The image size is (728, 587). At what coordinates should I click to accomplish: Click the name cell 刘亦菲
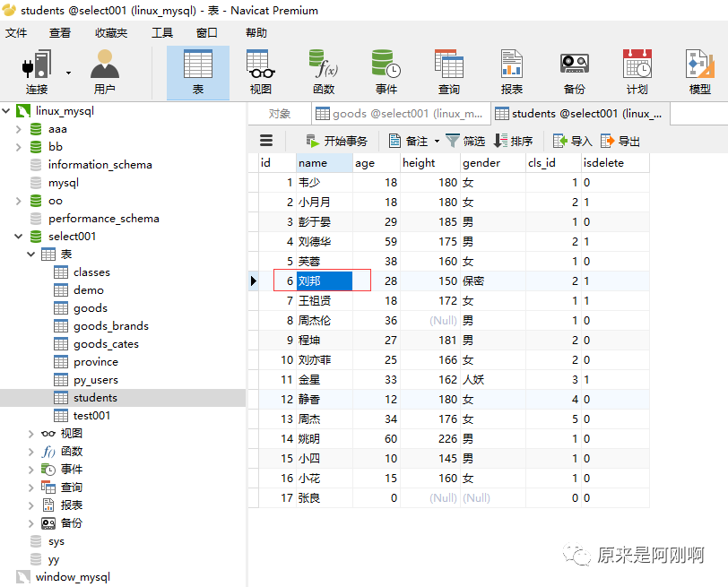324,360
